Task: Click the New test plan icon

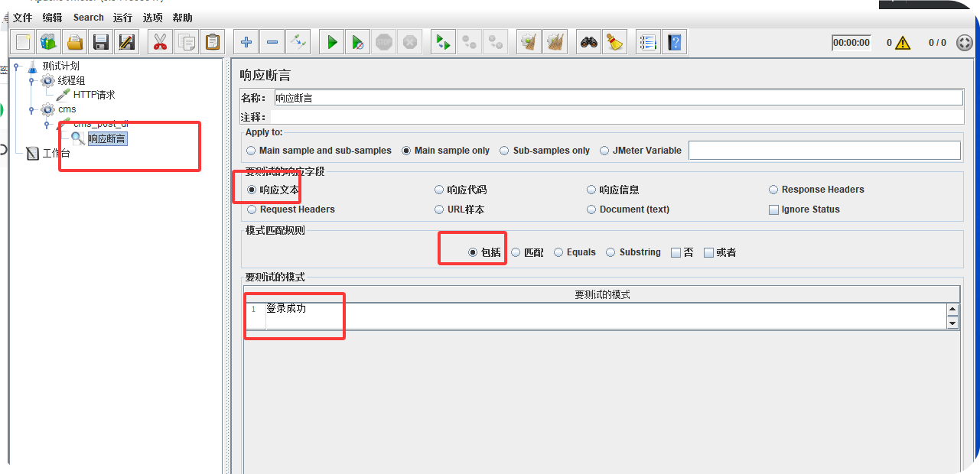Action: (x=24, y=42)
